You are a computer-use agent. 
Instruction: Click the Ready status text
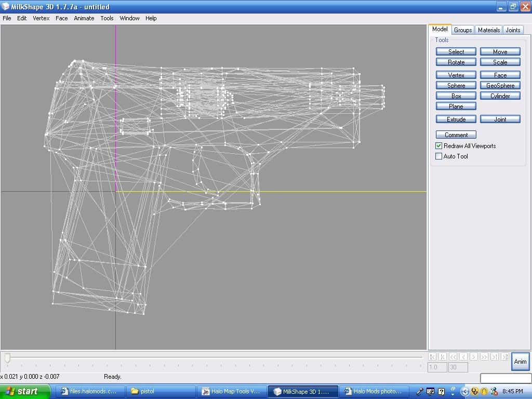pos(113,377)
